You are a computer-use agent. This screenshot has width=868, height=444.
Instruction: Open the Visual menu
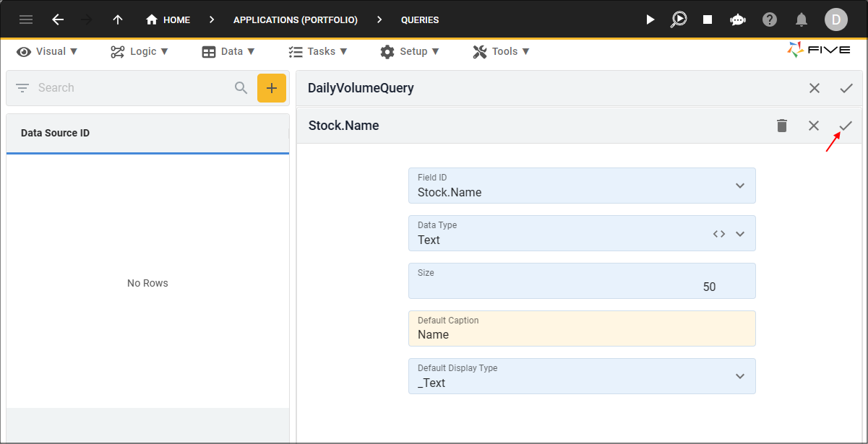click(x=47, y=51)
